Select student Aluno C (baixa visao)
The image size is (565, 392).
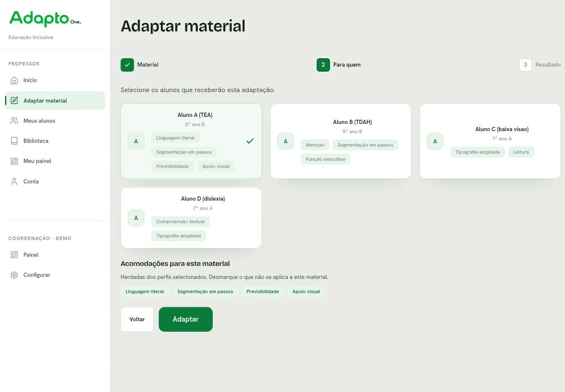[490, 141]
